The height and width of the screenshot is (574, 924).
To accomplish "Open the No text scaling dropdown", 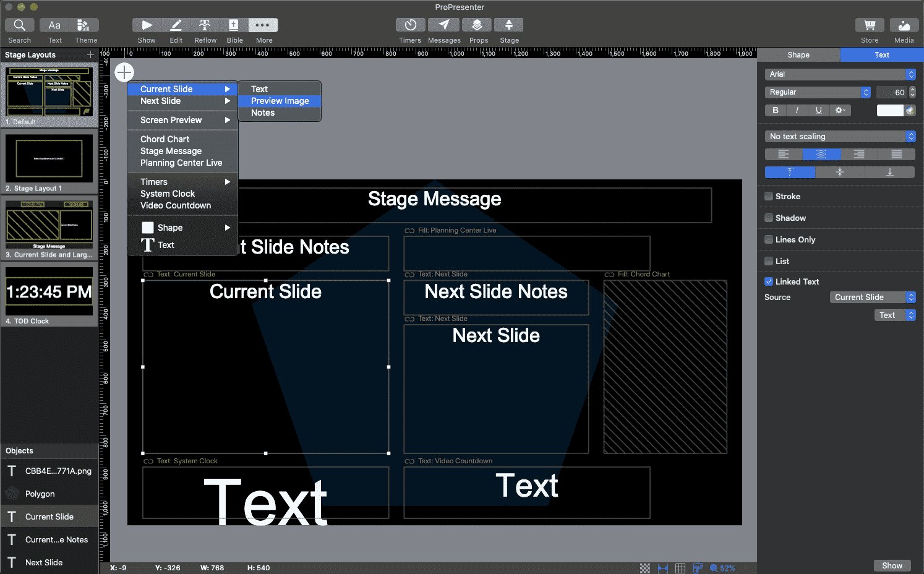I will [x=840, y=136].
